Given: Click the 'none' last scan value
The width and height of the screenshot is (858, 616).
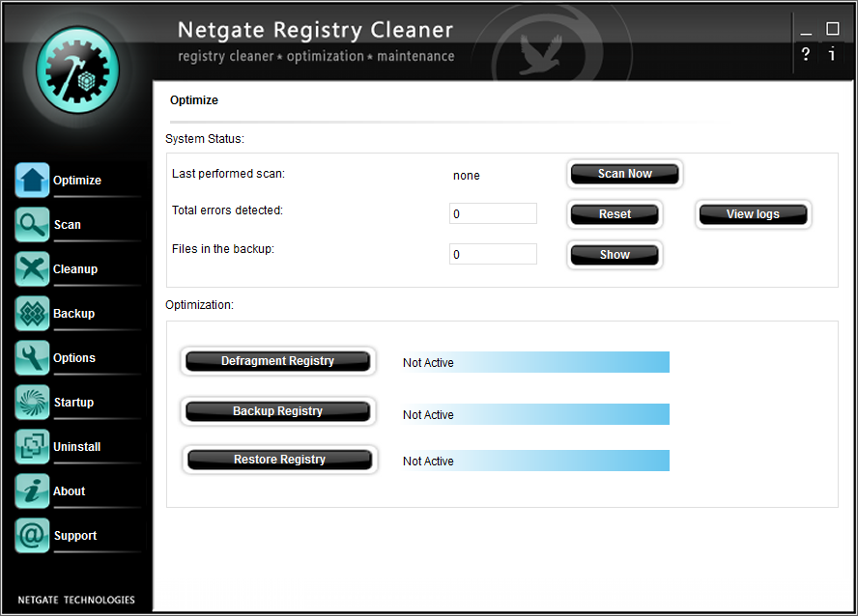Looking at the screenshot, I should [x=467, y=176].
